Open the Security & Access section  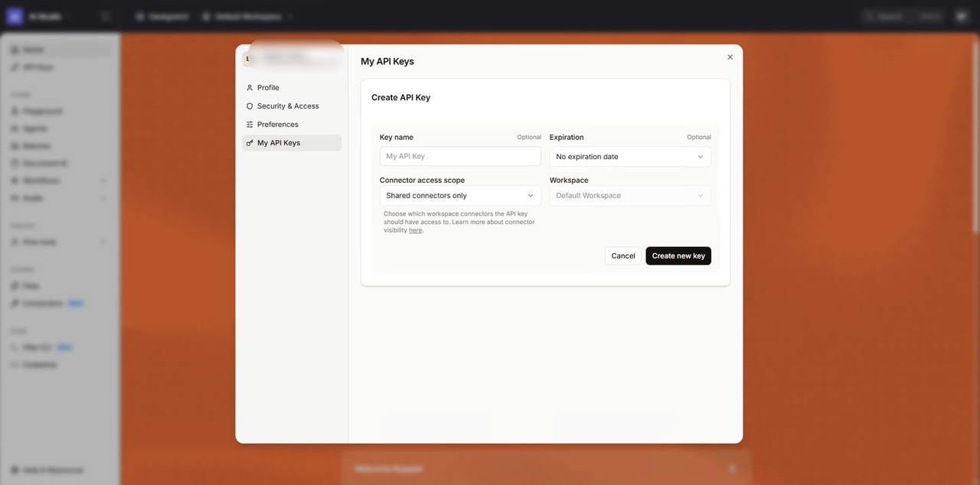(292, 106)
